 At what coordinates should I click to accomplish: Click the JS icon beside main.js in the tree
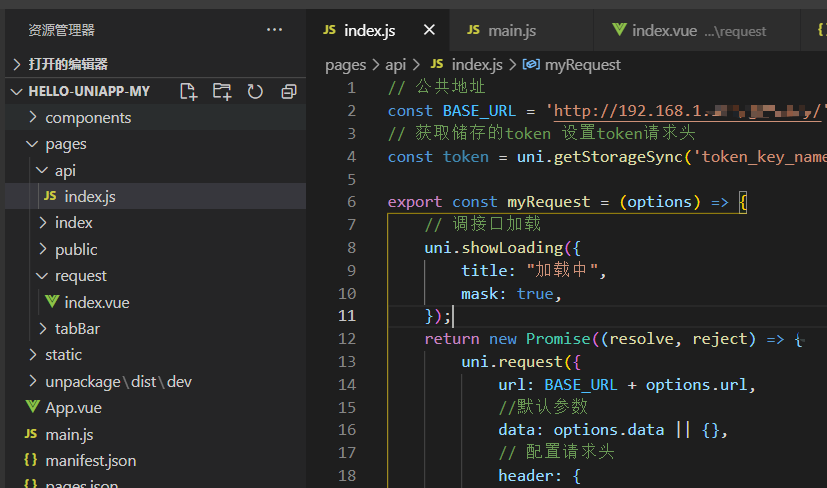click(x=31, y=434)
